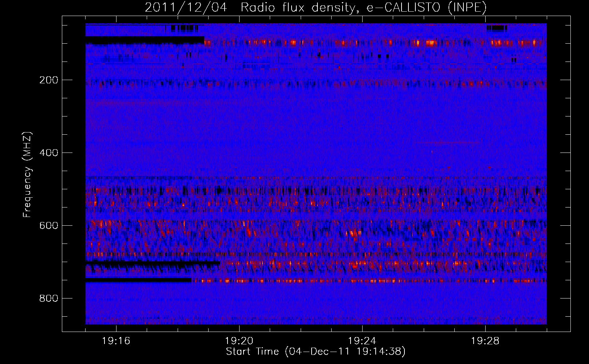Select the 'Frequency (MHZ)' axis label
Image resolution: width=589 pixels, height=364 pixels.
27,175
